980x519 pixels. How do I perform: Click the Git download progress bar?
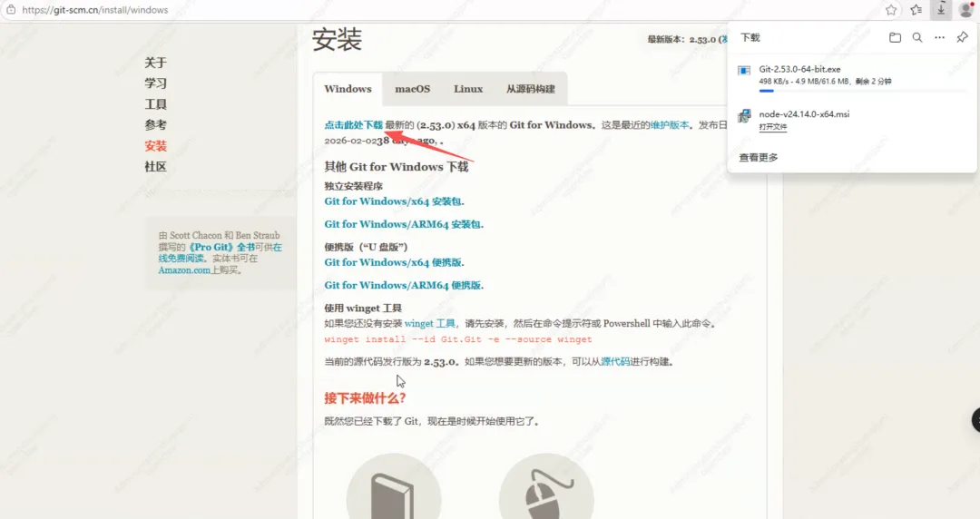click(x=863, y=91)
